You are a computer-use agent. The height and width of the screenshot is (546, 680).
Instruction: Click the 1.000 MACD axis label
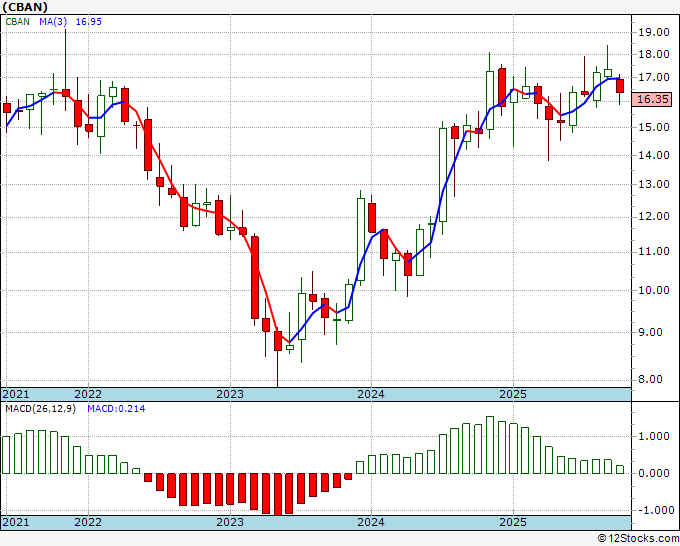coord(652,436)
